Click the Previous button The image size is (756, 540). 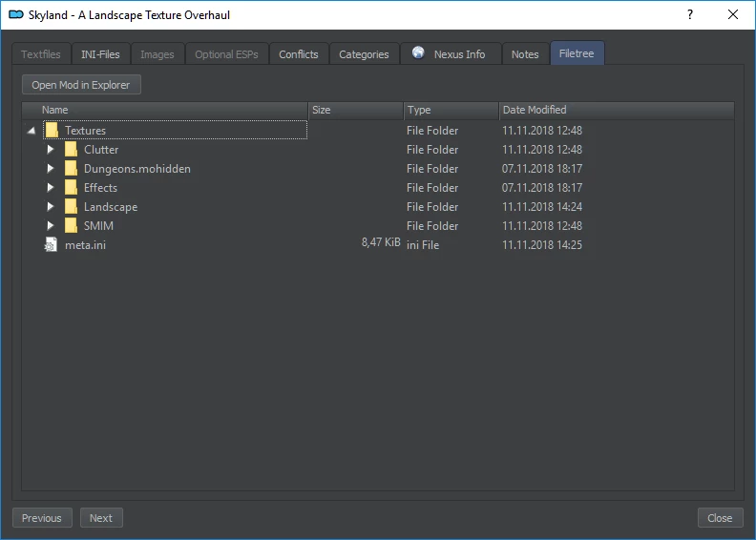(42, 518)
